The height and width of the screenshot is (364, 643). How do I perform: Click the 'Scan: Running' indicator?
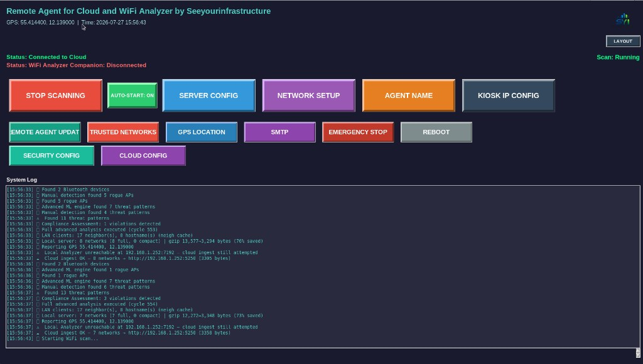click(x=618, y=57)
